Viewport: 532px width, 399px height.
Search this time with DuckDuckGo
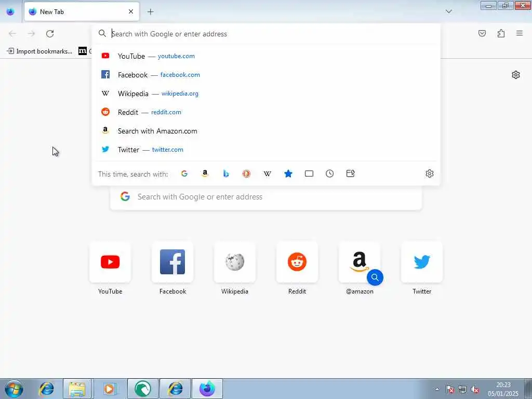pos(247,174)
